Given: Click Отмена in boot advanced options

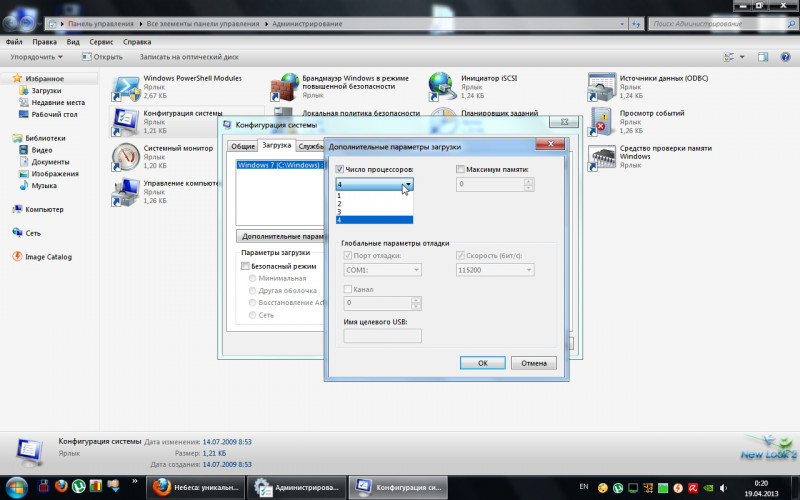Looking at the screenshot, I should pyautogui.click(x=534, y=363).
